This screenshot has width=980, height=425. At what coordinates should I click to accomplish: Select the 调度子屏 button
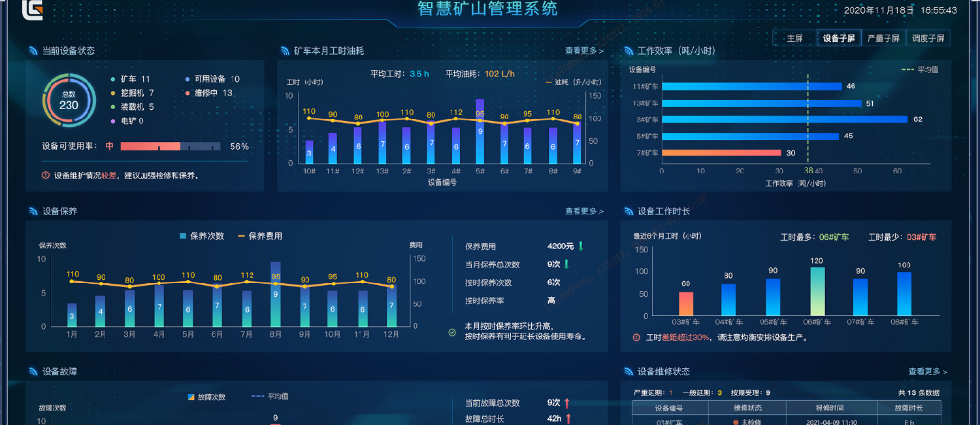(x=928, y=37)
